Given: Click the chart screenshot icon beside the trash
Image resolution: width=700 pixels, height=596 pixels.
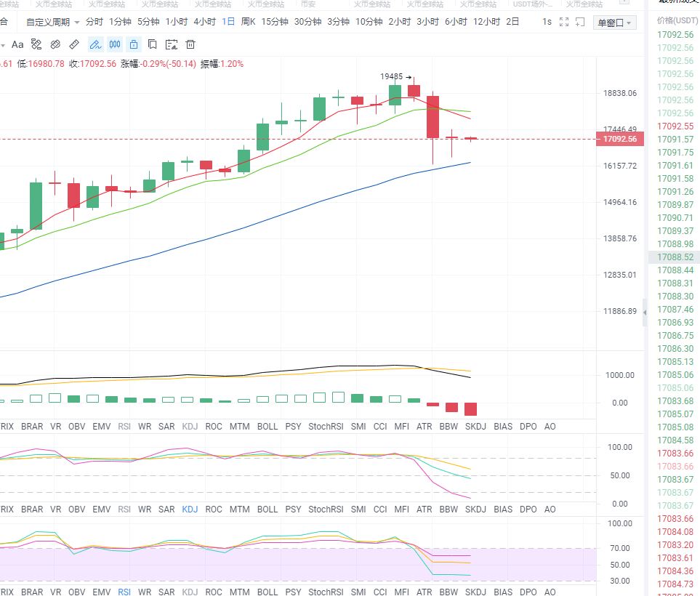Looking at the screenshot, I should click(x=172, y=44).
